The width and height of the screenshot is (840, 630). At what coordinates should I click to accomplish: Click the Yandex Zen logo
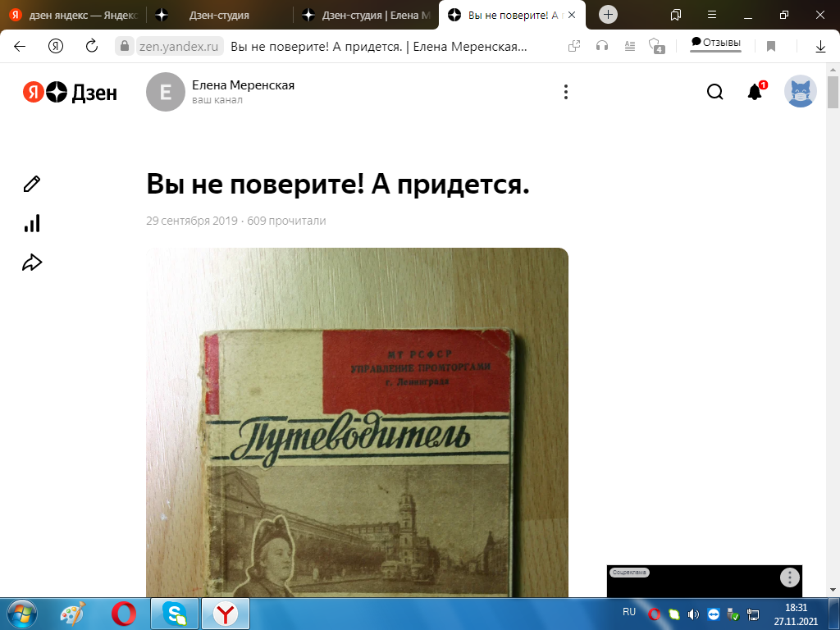coord(71,93)
